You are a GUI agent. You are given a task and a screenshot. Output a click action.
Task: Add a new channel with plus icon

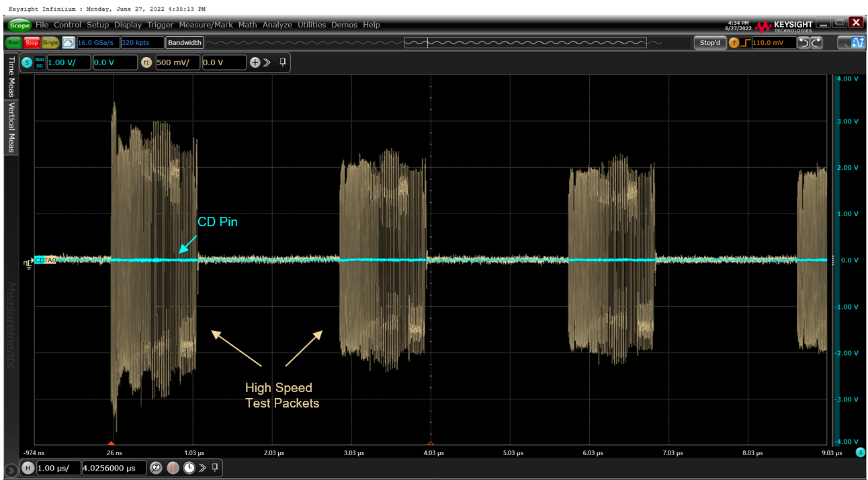point(255,62)
